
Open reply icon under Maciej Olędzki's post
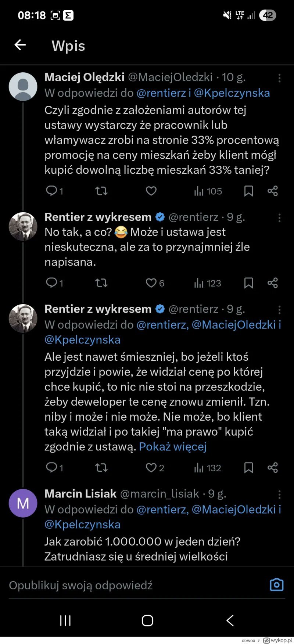point(51,191)
